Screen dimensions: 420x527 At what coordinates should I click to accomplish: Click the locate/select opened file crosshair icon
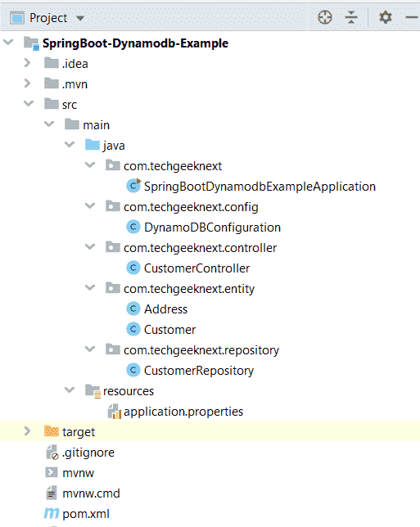tap(325, 17)
